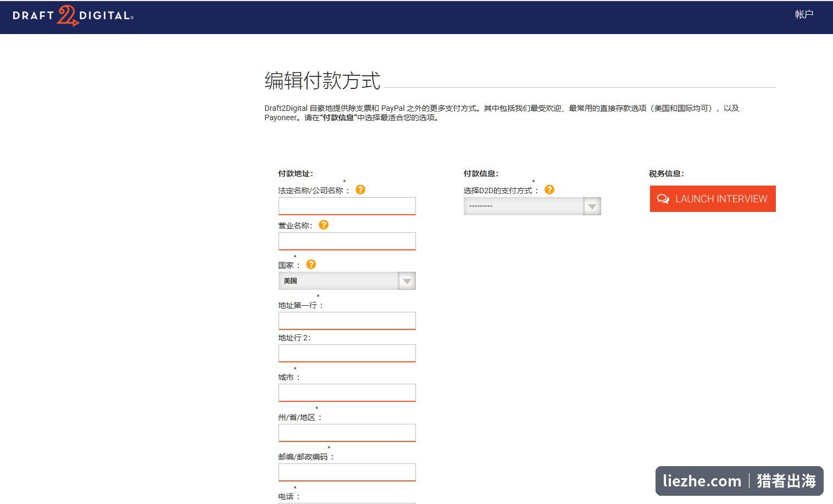Click the 地址第一行 input field
Image resolution: width=833 pixels, height=504 pixels.
(x=347, y=321)
